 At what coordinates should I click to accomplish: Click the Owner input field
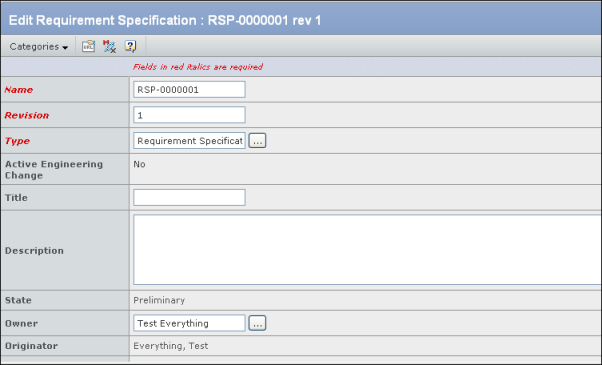[189, 323]
